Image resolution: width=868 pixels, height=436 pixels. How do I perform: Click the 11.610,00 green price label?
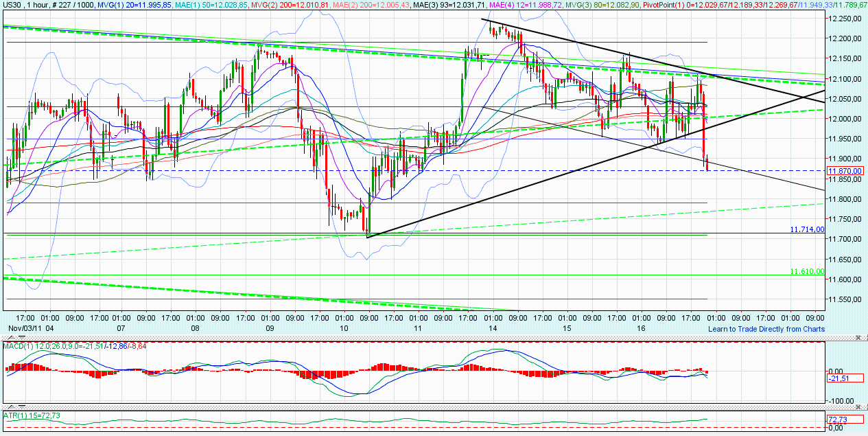[x=806, y=271]
